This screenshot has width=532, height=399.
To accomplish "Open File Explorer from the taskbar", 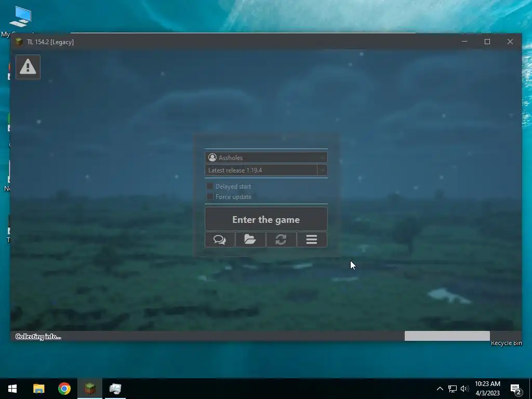I will click(x=38, y=389).
